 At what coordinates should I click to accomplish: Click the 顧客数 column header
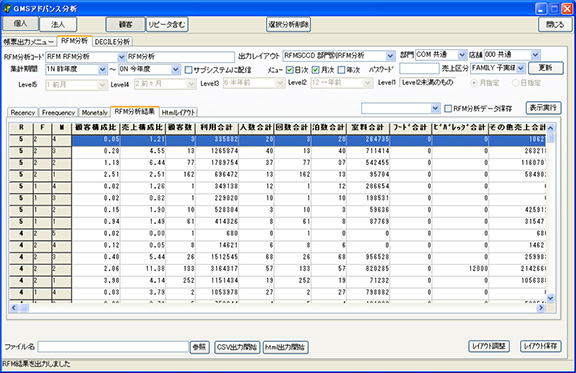180,128
